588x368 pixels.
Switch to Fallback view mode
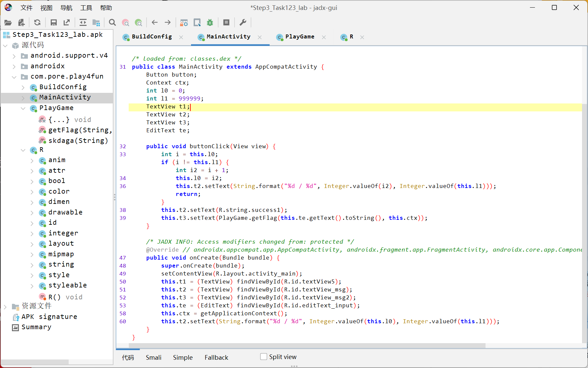tap(216, 357)
